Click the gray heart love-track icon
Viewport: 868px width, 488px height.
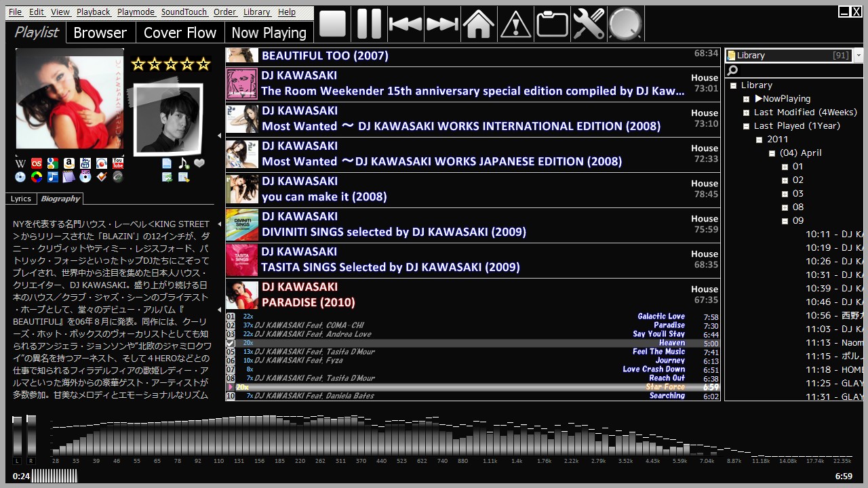(x=199, y=163)
